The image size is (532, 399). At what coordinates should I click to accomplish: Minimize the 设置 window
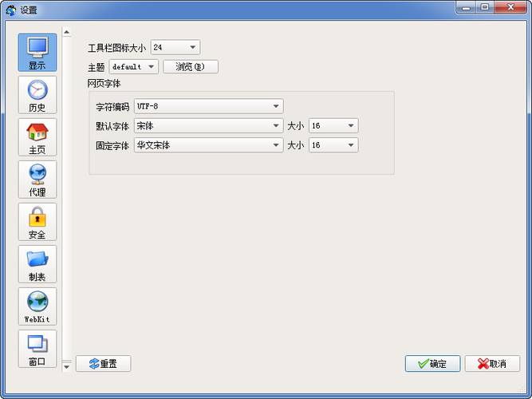[x=466, y=7]
